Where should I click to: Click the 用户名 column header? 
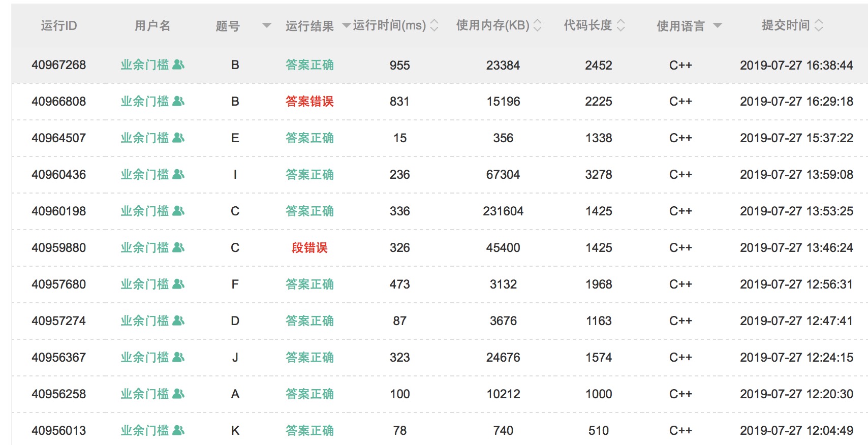click(x=152, y=26)
